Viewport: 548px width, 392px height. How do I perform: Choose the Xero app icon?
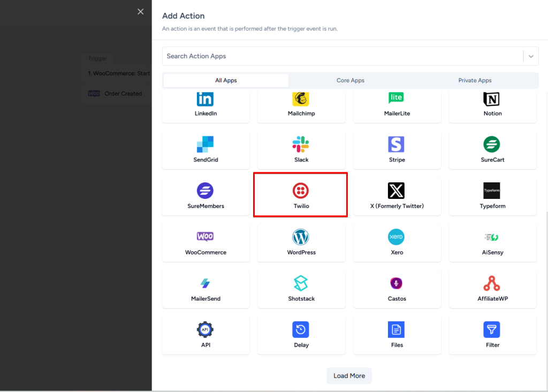(x=396, y=237)
